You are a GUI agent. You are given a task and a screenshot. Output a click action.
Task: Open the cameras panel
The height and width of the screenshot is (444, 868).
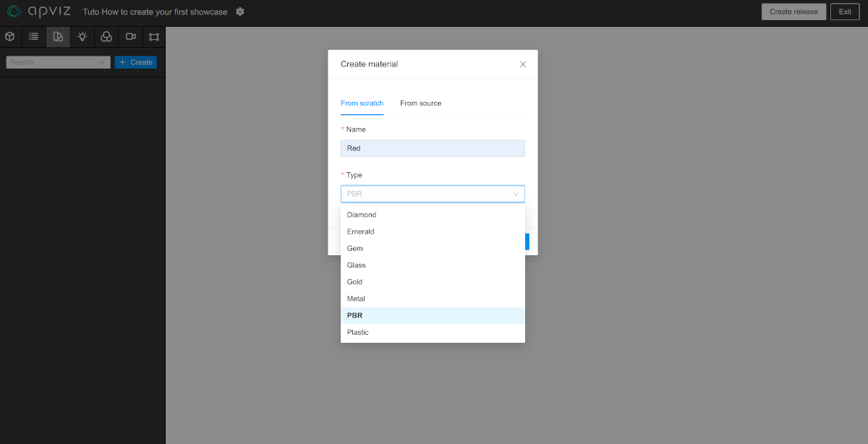(x=130, y=37)
